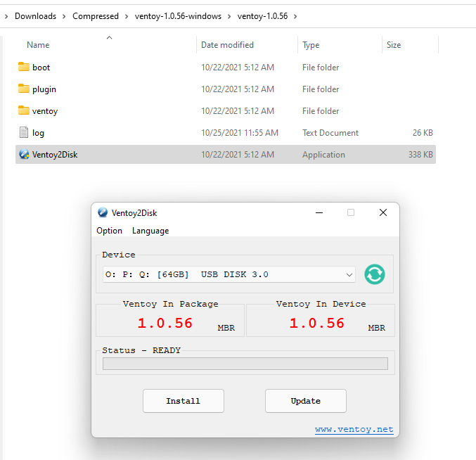Go to ventoy-1.0.56-windows in breadcrumb

[x=178, y=16]
